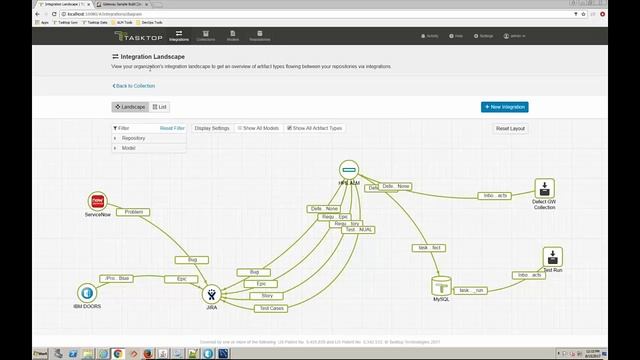Screen dimensions: 640x360
Task: Click the New Integration button
Action: (504, 107)
